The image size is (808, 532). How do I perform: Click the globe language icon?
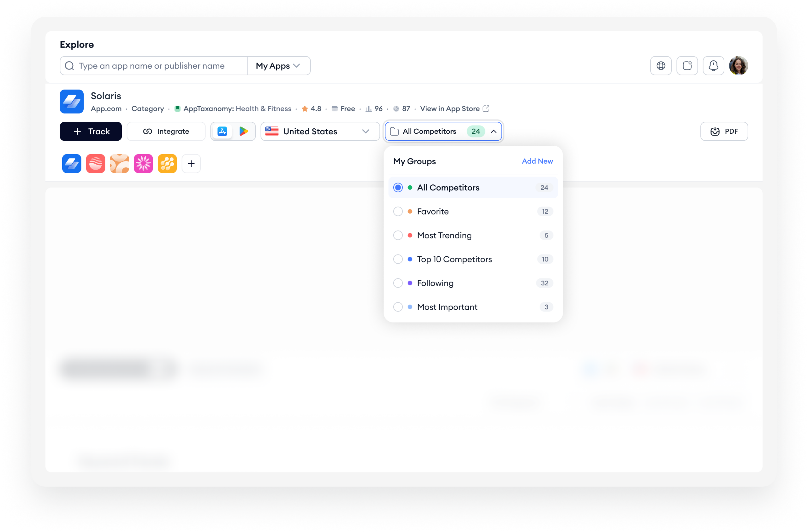[x=661, y=66]
